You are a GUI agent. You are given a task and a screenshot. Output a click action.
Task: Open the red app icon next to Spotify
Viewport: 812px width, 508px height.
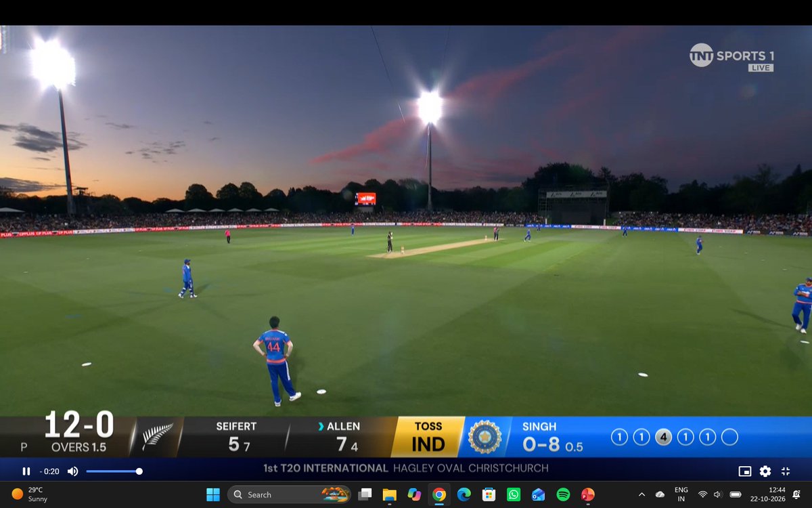point(587,494)
